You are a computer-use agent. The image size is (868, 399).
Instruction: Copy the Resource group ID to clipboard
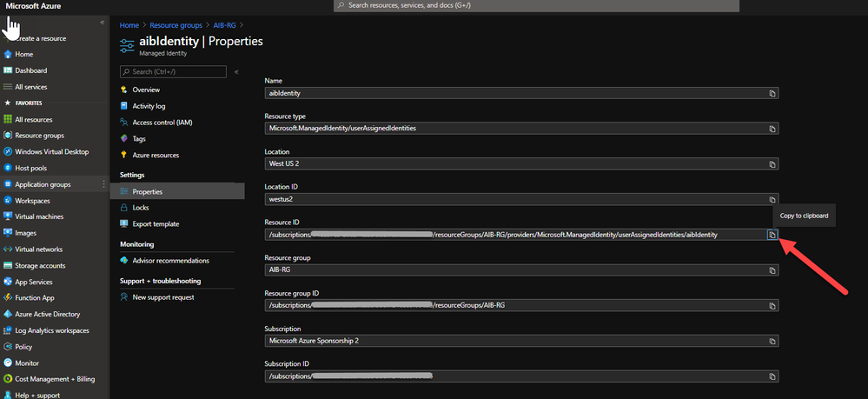(x=772, y=305)
